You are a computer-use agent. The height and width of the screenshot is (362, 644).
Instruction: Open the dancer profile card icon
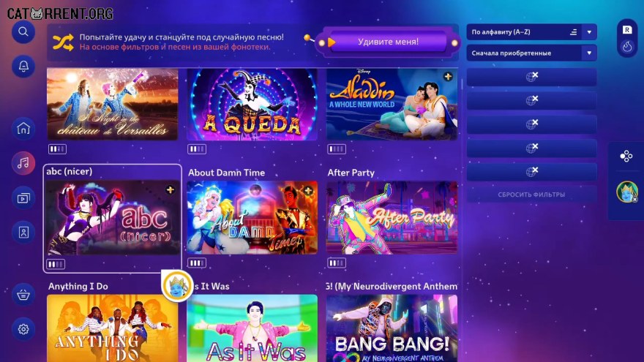coord(23,233)
